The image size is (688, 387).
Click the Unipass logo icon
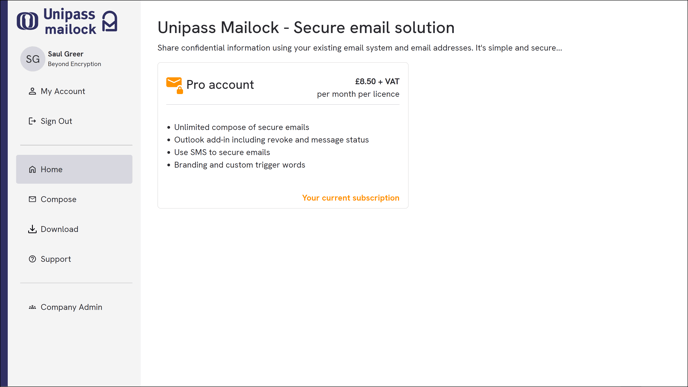click(27, 21)
